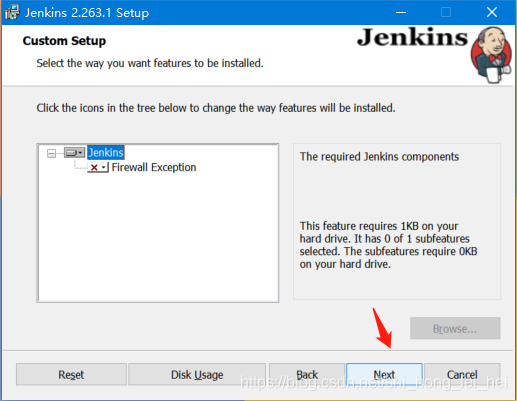This screenshot has width=517, height=401.
Task: Click the disabled Browse button
Action: point(455,328)
